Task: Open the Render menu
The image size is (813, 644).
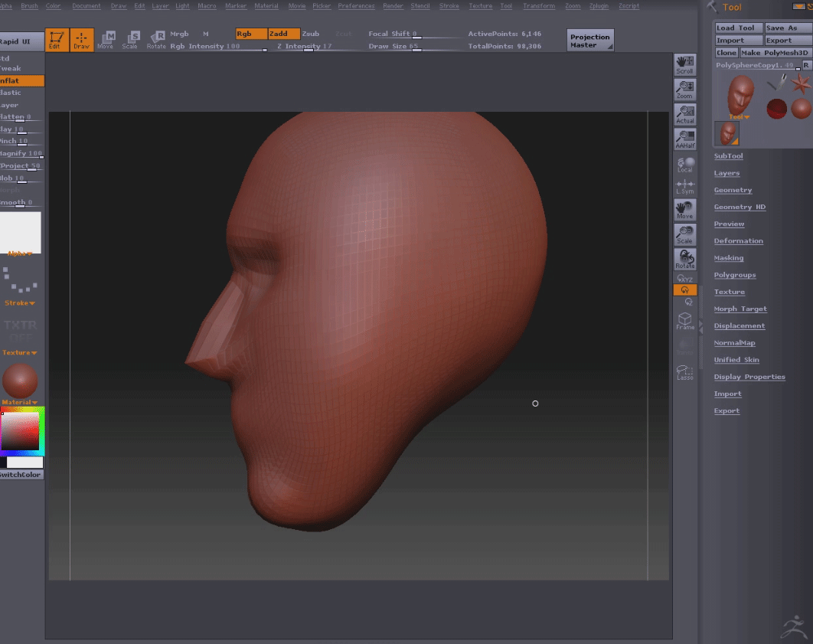Action: coord(393,6)
